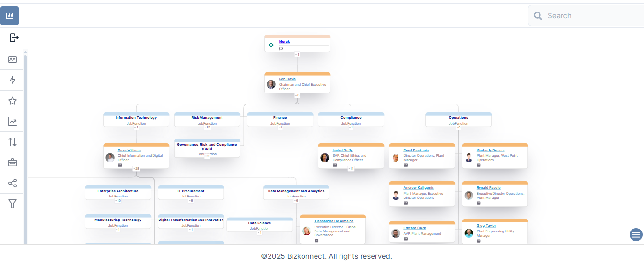Expand Risk Management's 13 members
This screenshot has width=644, height=266.
click(x=207, y=127)
